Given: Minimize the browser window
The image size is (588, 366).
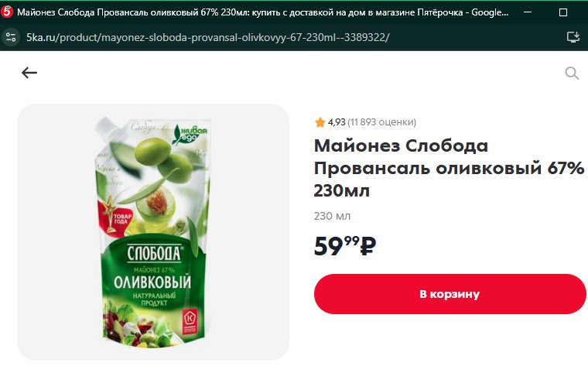Looking at the screenshot, I should [528, 12].
